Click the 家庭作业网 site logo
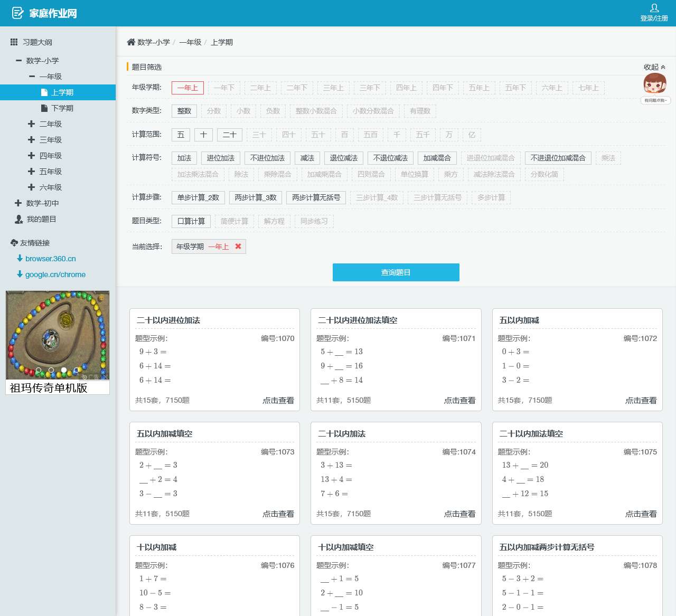Viewport: 676px width, 616px height. tap(44, 13)
